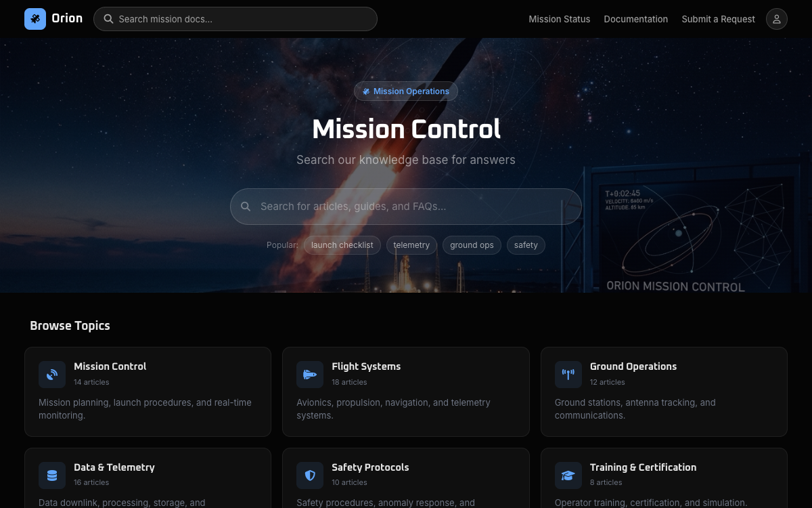Screen dimensions: 812x508
Task: Click the Mission planning, launch procedures description
Action: tap(145, 409)
